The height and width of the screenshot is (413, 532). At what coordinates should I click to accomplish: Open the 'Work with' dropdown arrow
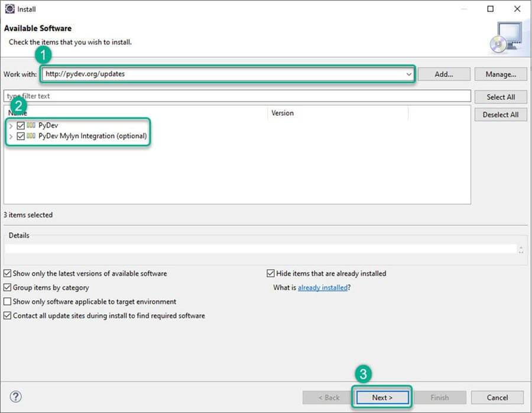pos(408,74)
